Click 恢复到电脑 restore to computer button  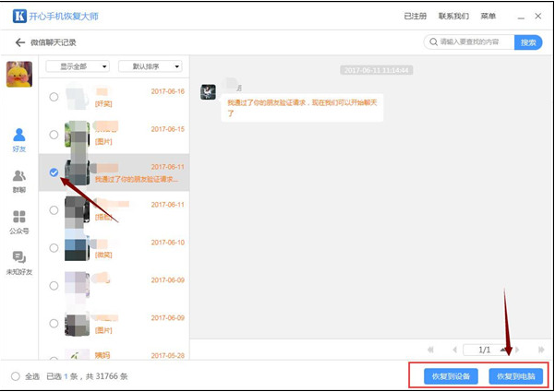click(515, 376)
